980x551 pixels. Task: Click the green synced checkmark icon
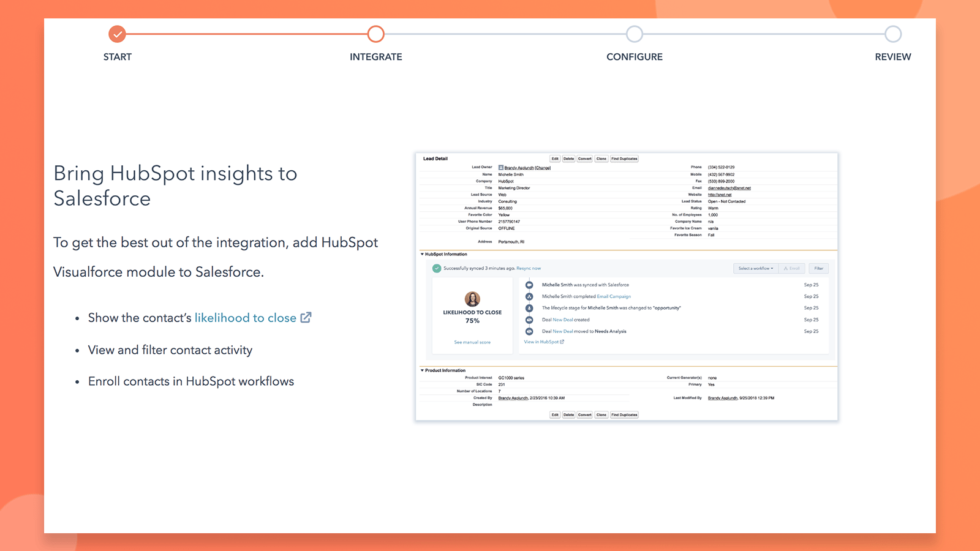coord(437,268)
